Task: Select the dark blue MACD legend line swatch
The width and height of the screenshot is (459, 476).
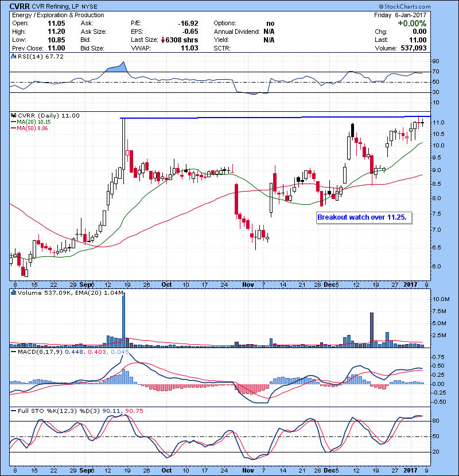Action: pyautogui.click(x=14, y=352)
